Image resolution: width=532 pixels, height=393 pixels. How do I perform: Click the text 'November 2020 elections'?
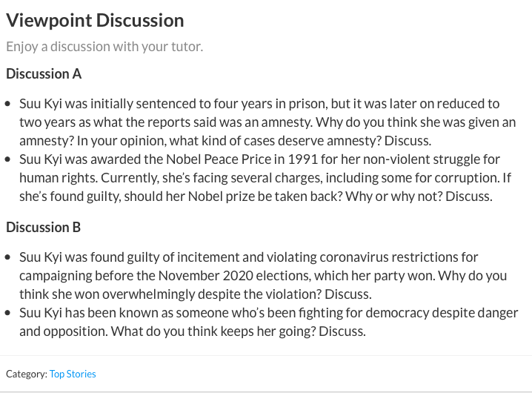[234, 276]
